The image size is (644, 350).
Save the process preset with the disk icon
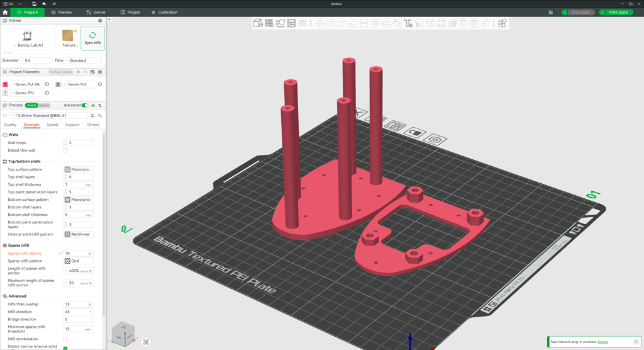tap(93, 116)
